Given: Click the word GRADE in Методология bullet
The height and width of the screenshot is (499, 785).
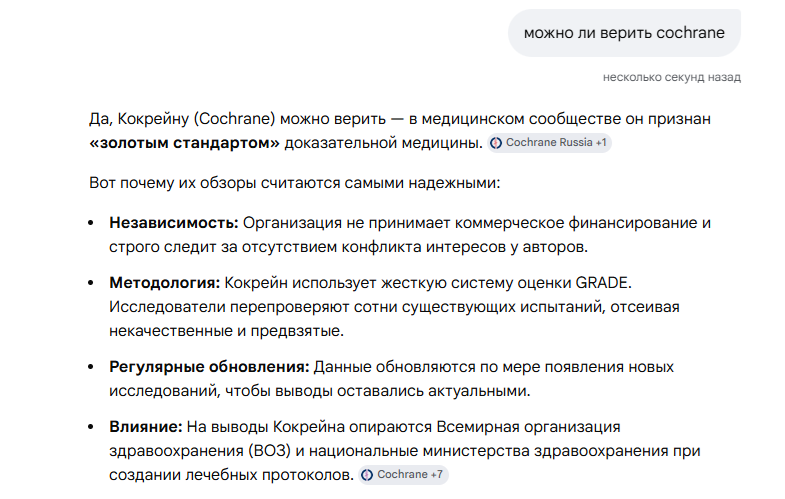Looking at the screenshot, I should coord(603,283).
